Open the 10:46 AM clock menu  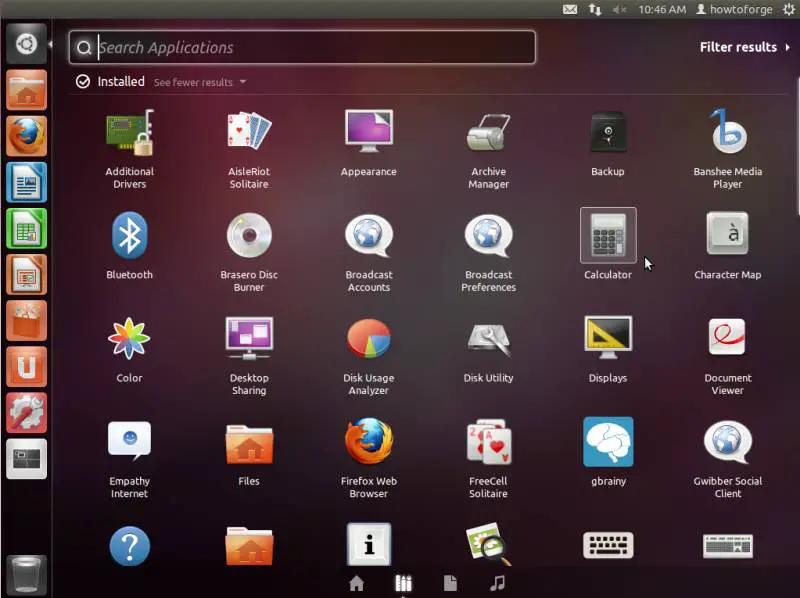point(662,9)
